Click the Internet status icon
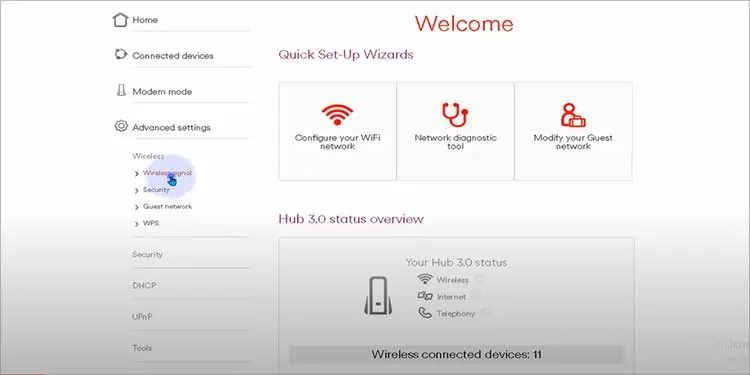The image size is (750, 375). [425, 296]
